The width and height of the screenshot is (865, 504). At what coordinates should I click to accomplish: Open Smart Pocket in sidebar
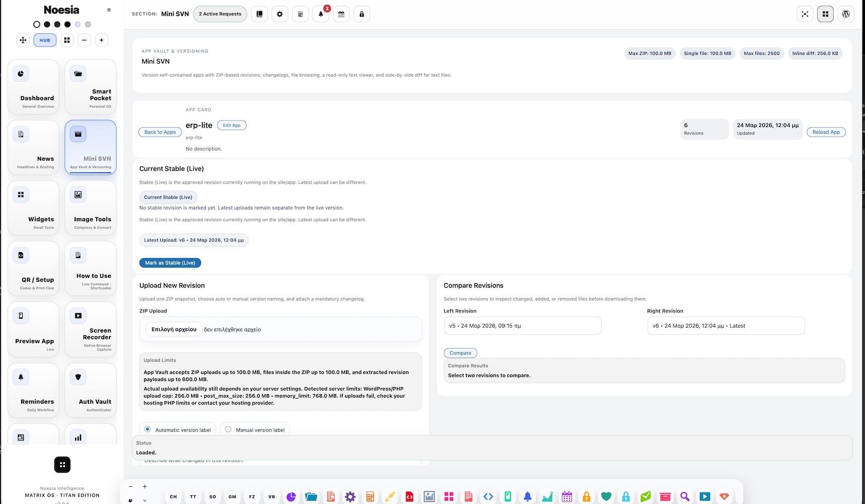(x=91, y=87)
